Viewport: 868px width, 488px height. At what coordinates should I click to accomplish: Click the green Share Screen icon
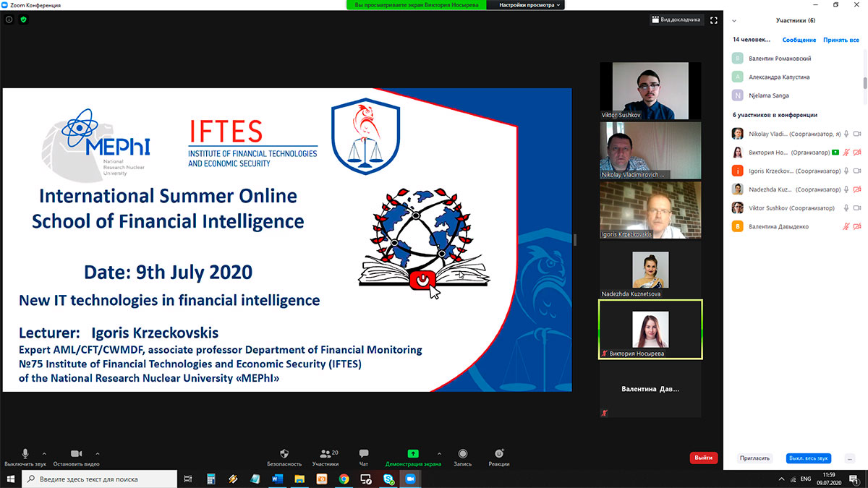(413, 453)
